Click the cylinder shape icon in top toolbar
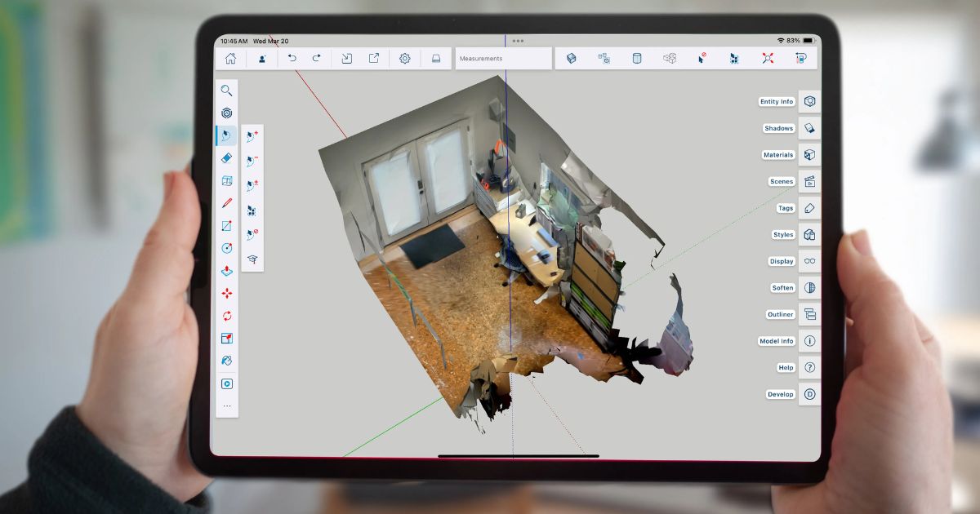The image size is (980, 514). (x=637, y=59)
